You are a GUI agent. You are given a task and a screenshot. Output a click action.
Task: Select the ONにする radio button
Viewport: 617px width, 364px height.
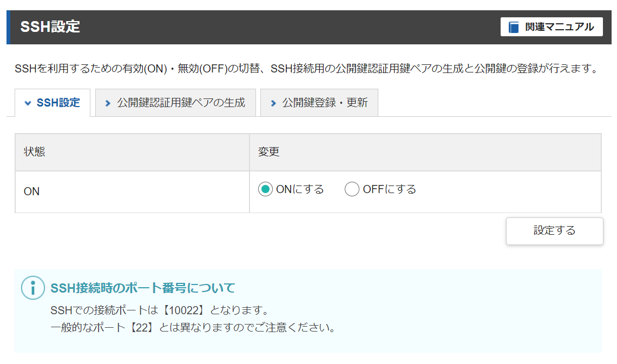point(265,189)
